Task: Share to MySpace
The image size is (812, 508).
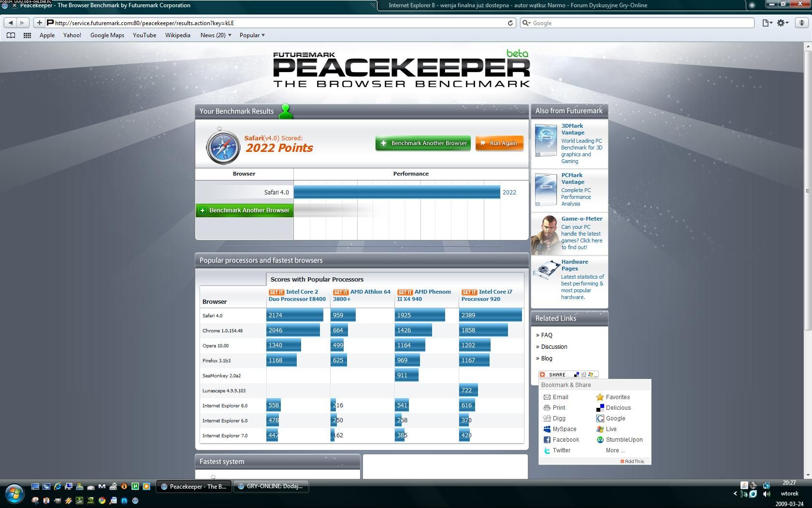Action: click(560, 429)
